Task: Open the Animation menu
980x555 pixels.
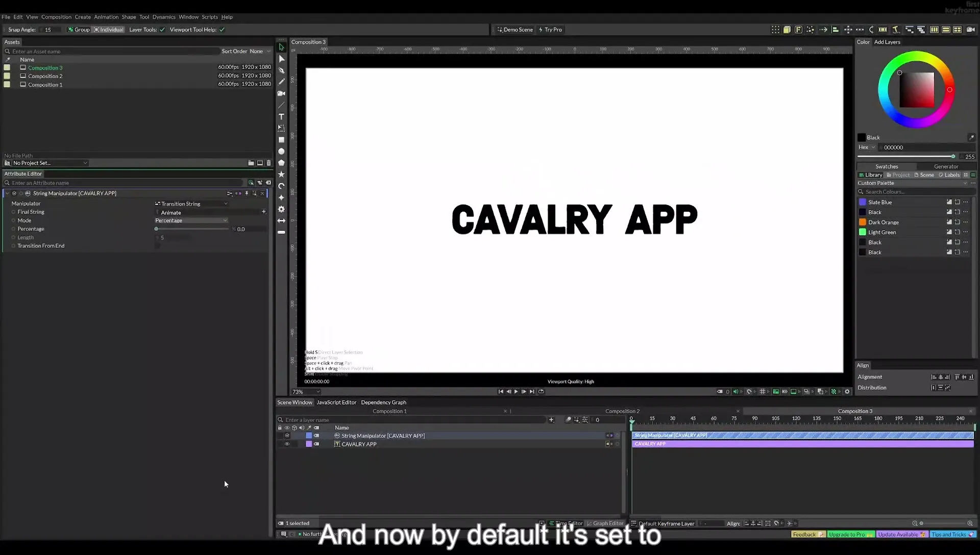Action: point(106,17)
